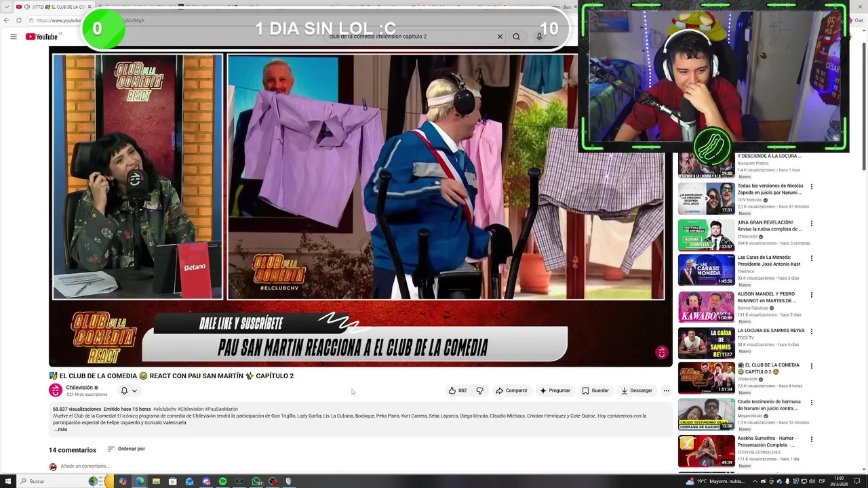Click the video player to pause playback
The width and height of the screenshot is (868, 488).
(361, 207)
